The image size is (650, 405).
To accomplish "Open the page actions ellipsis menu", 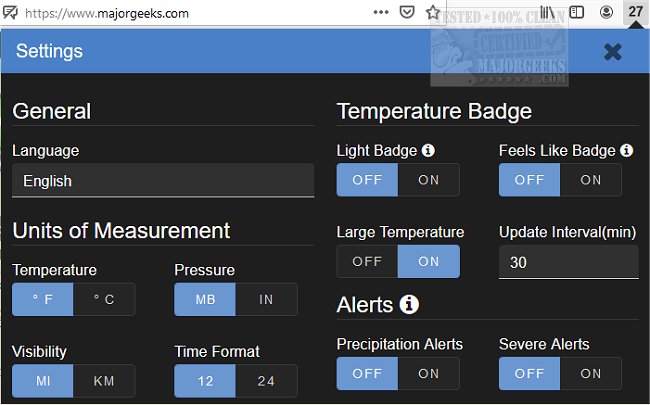I will (381, 13).
